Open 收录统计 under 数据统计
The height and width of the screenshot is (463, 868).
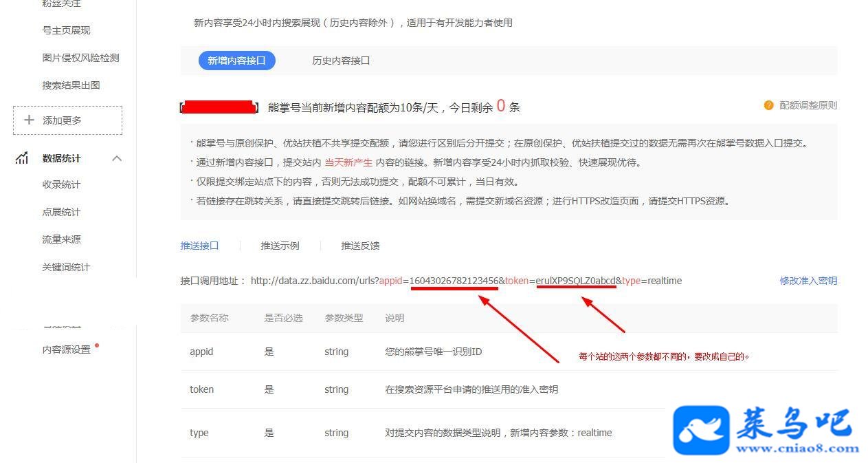(61, 184)
